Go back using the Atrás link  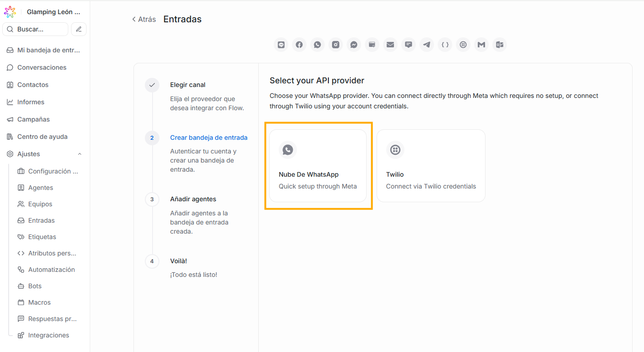pyautogui.click(x=144, y=19)
